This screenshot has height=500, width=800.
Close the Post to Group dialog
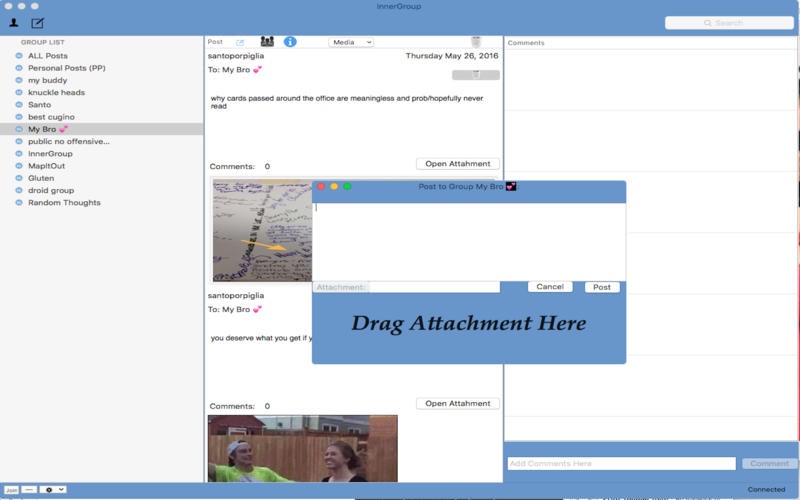point(321,187)
